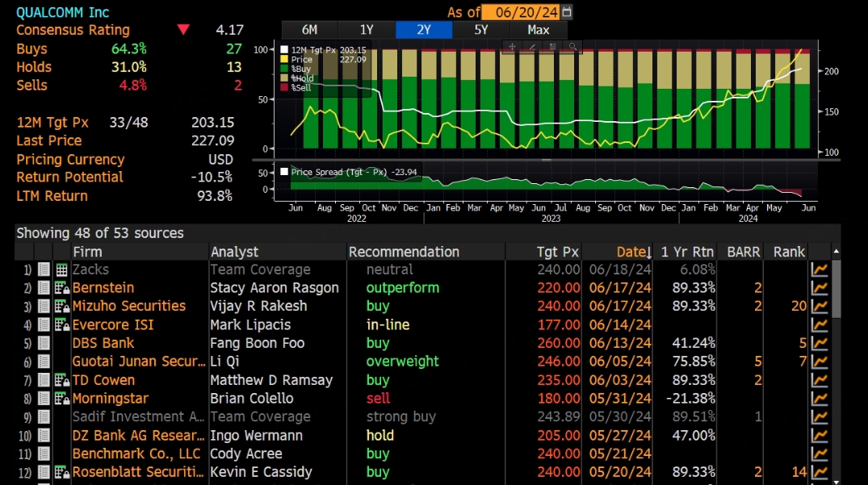
Task: Toggle the Price series in chart legend
Action: pyautogui.click(x=284, y=59)
